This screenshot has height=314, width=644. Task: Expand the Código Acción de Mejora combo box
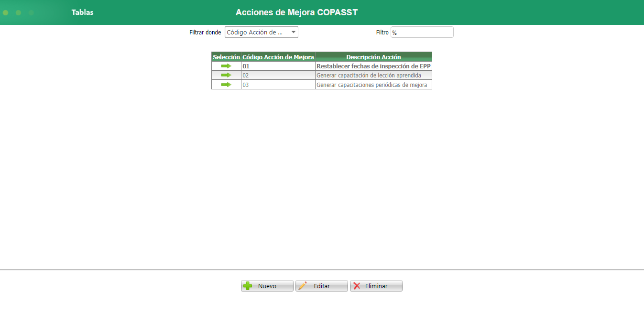[294, 32]
